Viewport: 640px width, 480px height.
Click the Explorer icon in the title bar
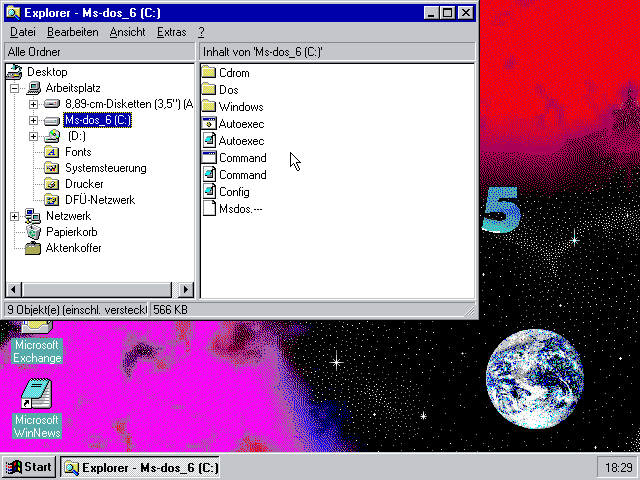pyautogui.click(x=13, y=13)
